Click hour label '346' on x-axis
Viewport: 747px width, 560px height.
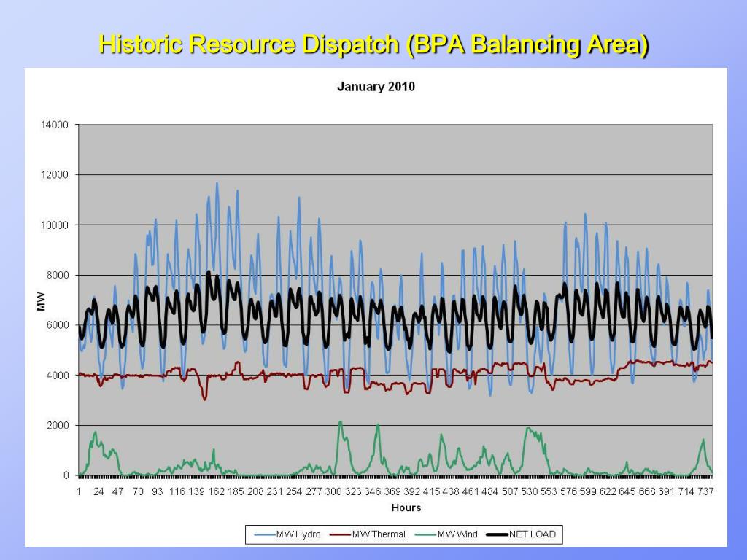(x=373, y=491)
